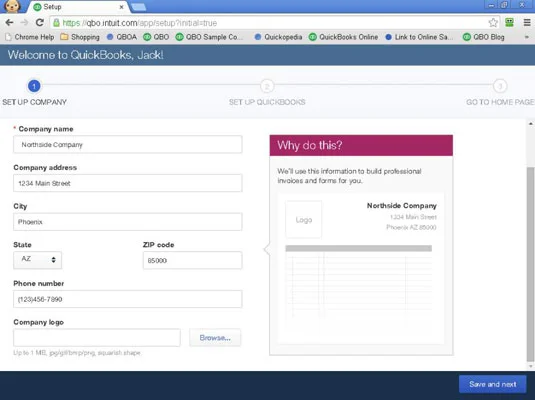Click the page vertical scrollbar thumb

point(530,263)
